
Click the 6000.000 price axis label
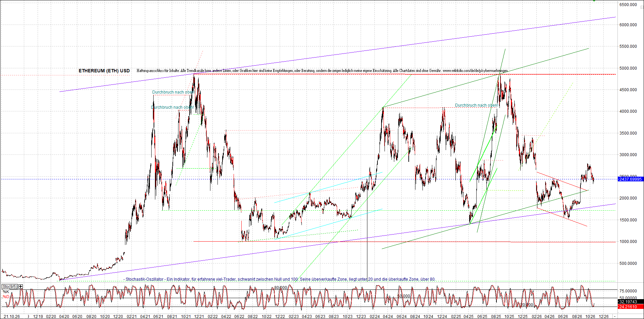628,25
